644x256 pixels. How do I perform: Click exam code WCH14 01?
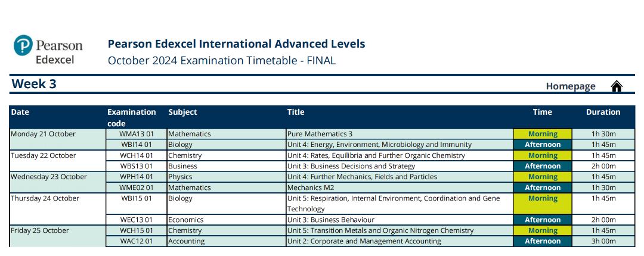click(x=137, y=155)
